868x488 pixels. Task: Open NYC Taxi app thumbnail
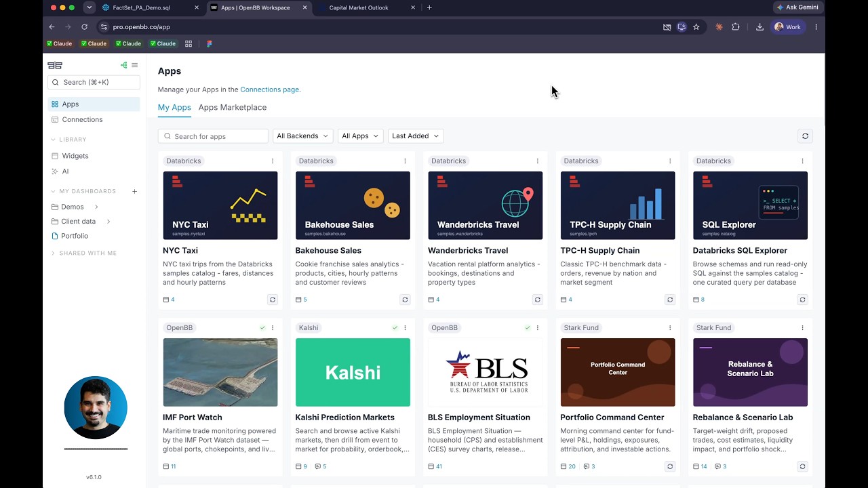pyautogui.click(x=220, y=205)
